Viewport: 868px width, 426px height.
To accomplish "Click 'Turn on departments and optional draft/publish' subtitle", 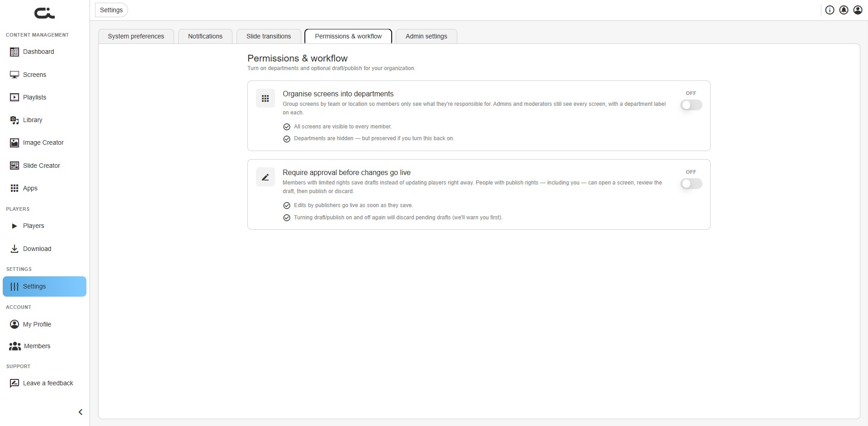I will coord(331,68).
